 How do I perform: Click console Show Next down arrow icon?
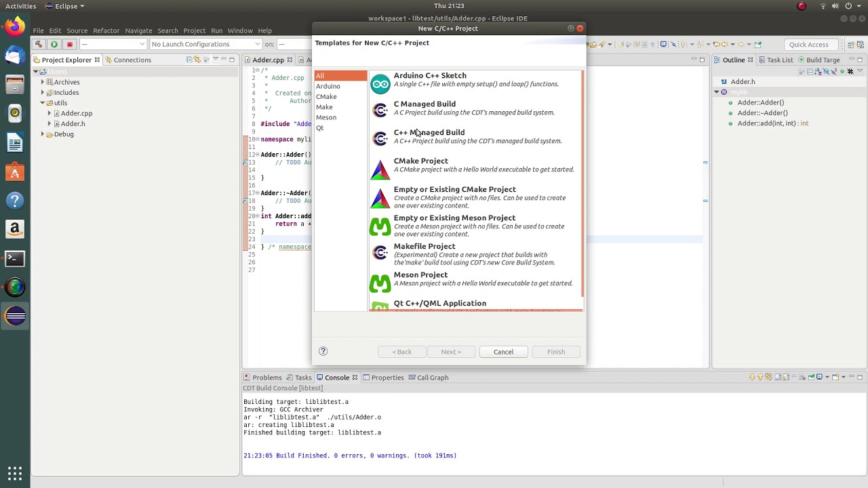[x=753, y=378]
